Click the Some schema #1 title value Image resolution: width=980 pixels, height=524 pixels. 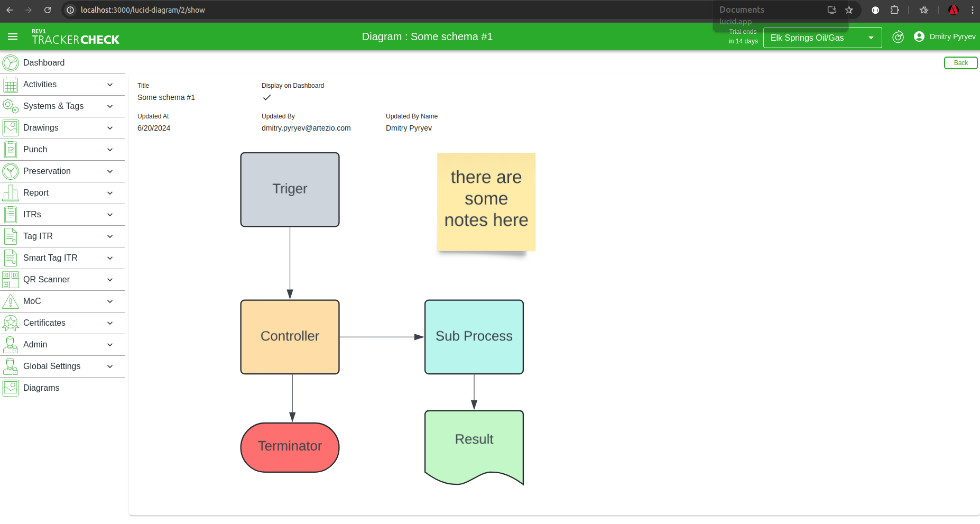[166, 97]
